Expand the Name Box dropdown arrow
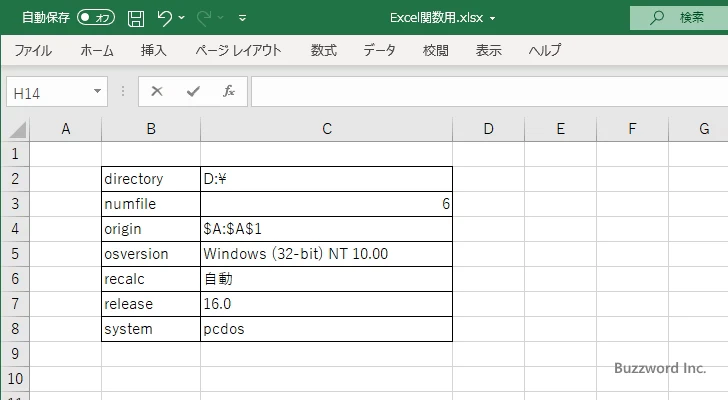The height and width of the screenshot is (400, 728). (x=98, y=91)
